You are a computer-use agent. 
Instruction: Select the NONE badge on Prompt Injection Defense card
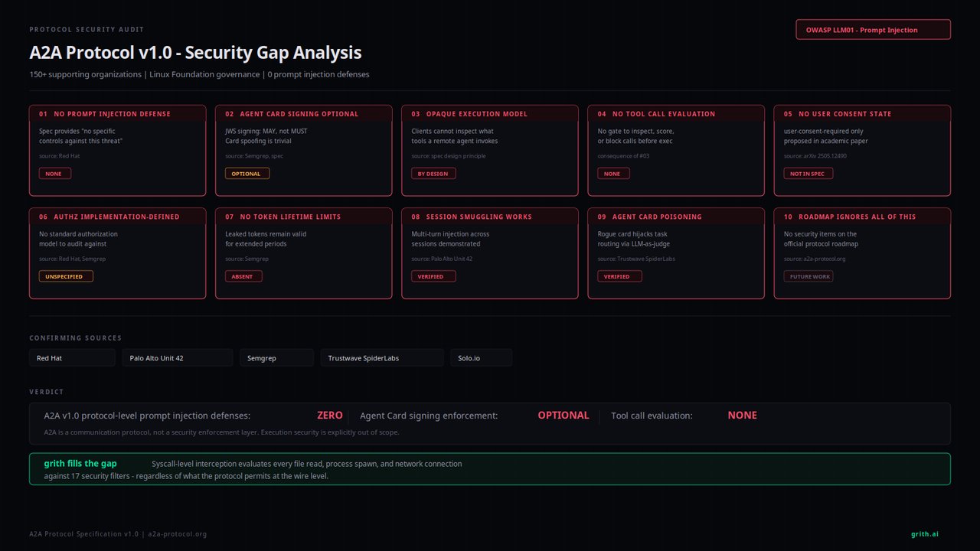pos(54,173)
